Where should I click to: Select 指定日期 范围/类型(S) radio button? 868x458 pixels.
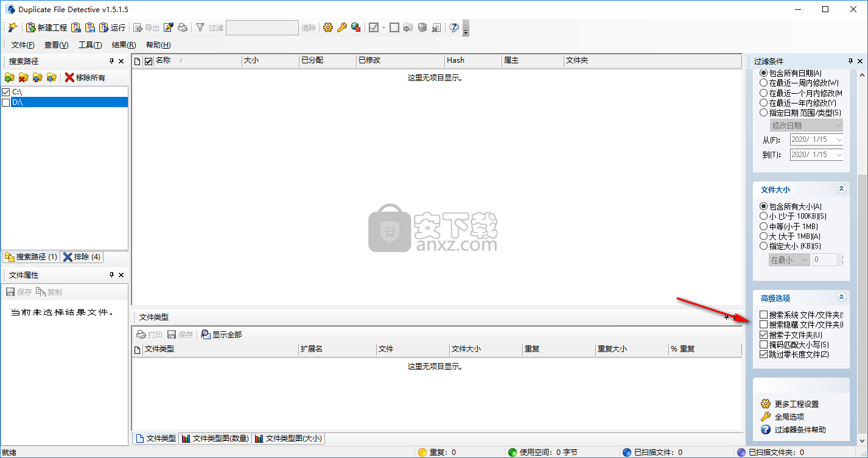point(763,112)
